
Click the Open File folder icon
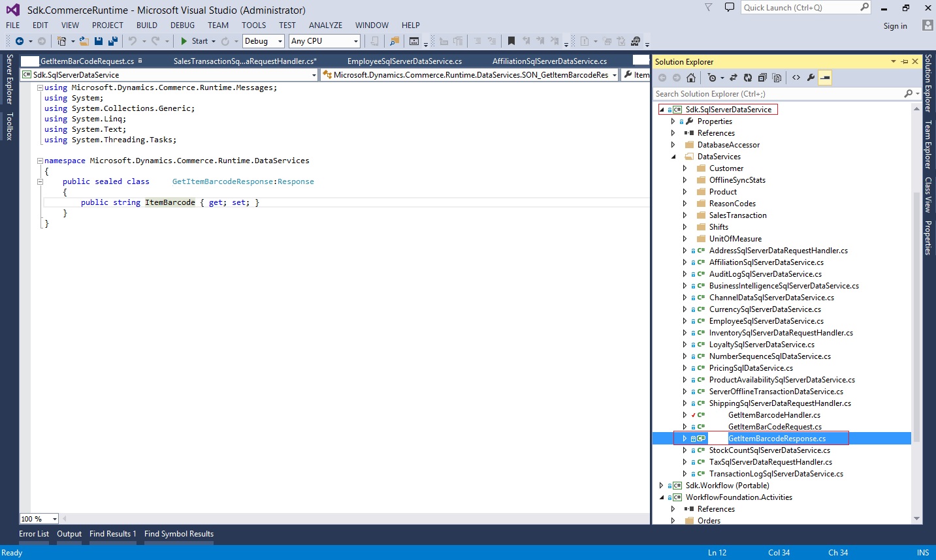pos(84,41)
